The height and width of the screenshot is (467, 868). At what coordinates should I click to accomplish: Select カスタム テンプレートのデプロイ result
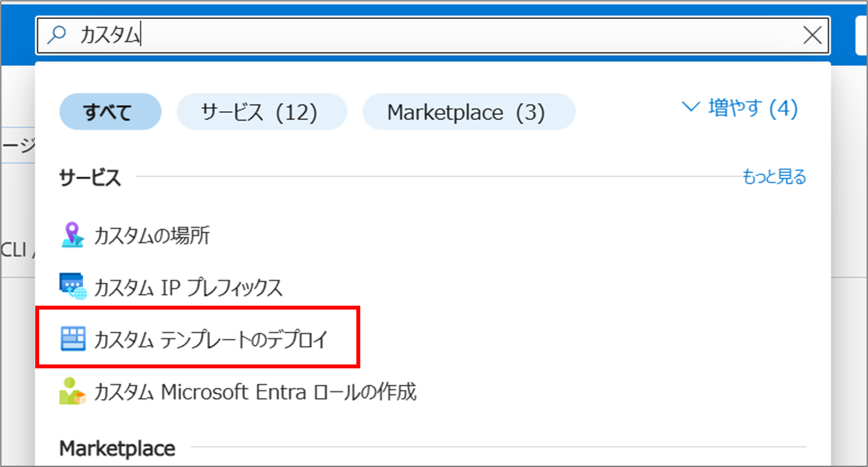pos(211,340)
